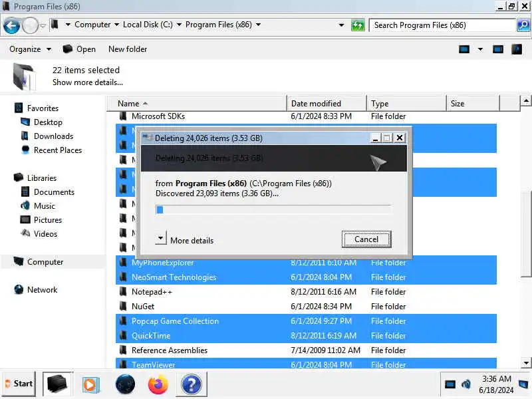Click the Notepad++ folder icon
Image resolution: width=532 pixels, height=399 pixels.
[x=123, y=291]
